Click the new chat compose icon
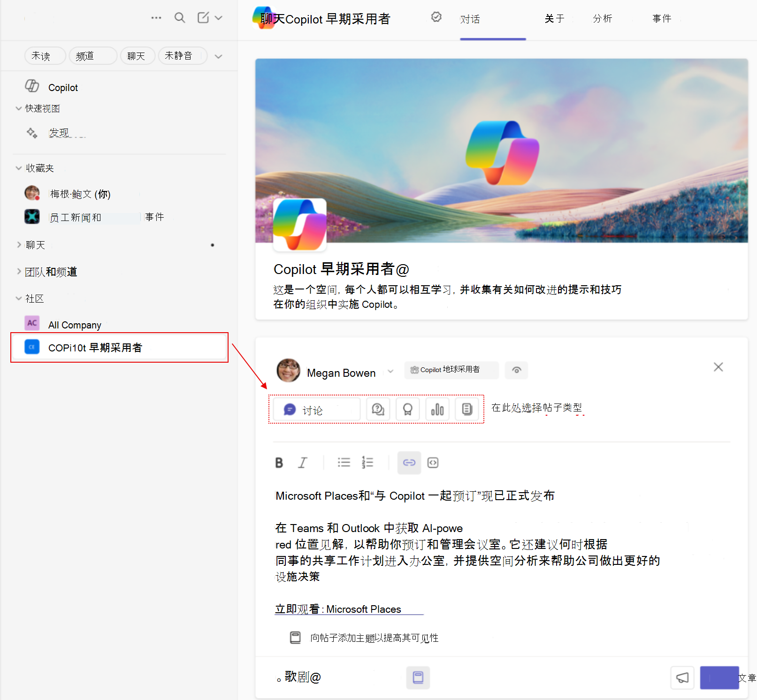This screenshot has height=700, width=757. [x=203, y=18]
